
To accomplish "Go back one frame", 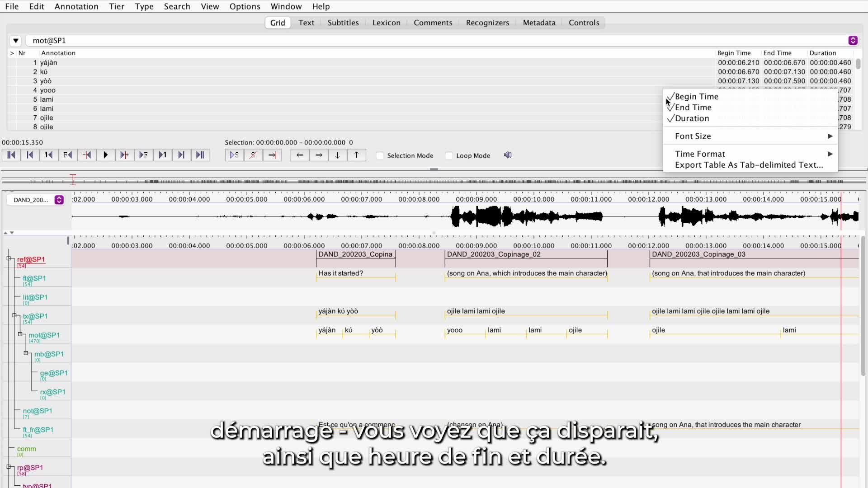I will (x=67, y=155).
